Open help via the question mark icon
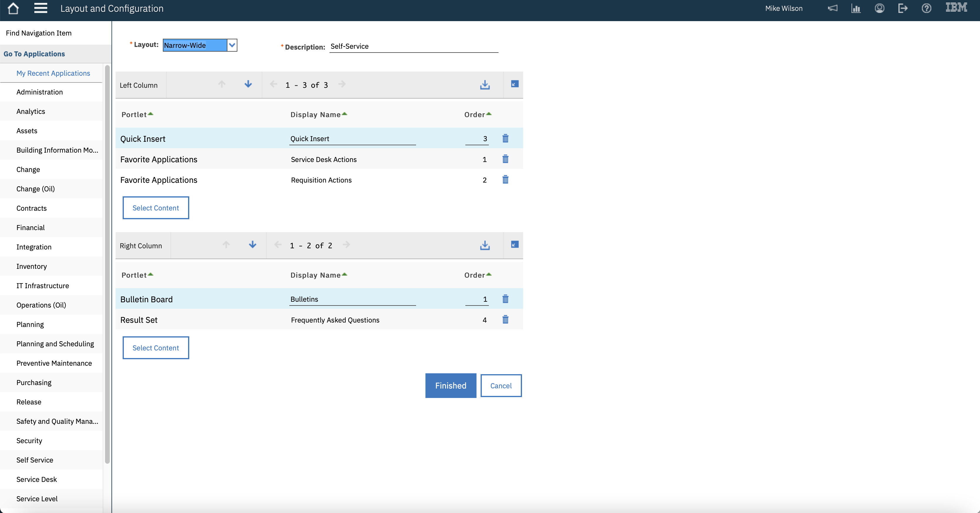The height and width of the screenshot is (513, 980). 926,8
